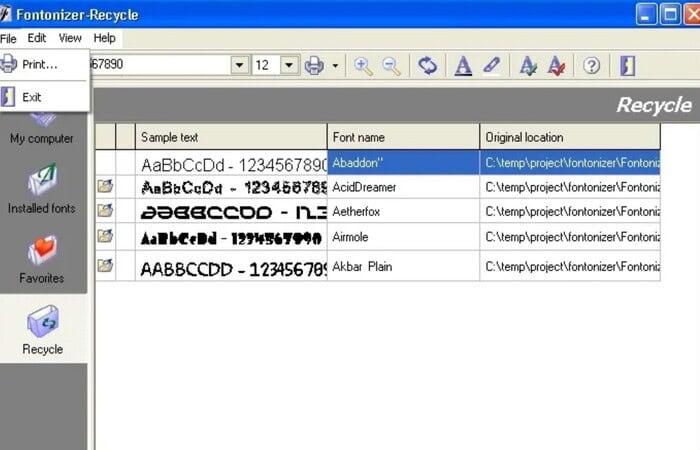Select Installed fonts in the sidebar
This screenshot has width=700, height=450.
pos(42,189)
